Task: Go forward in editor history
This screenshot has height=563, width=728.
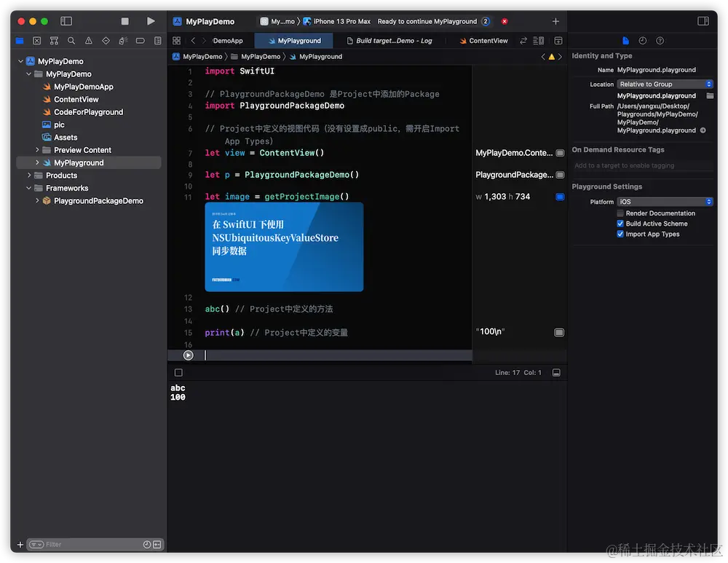Action: tap(204, 41)
